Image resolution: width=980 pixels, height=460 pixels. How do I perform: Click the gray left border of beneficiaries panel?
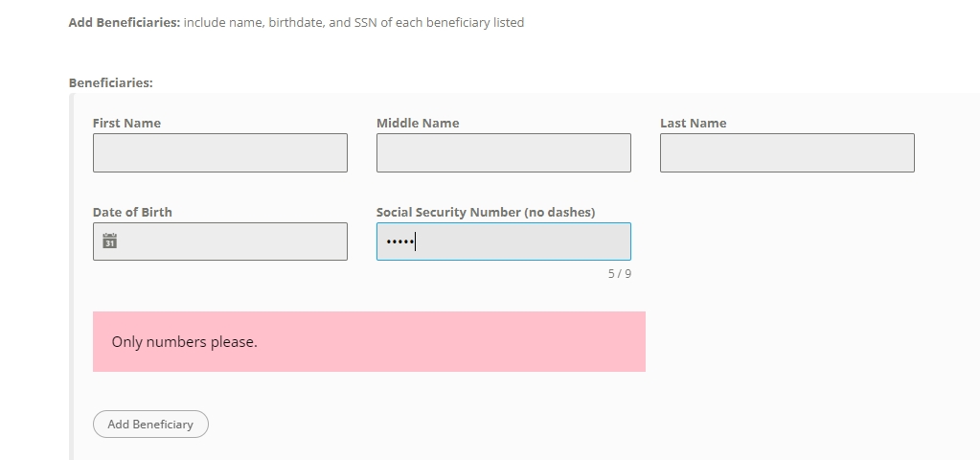pos(71,276)
